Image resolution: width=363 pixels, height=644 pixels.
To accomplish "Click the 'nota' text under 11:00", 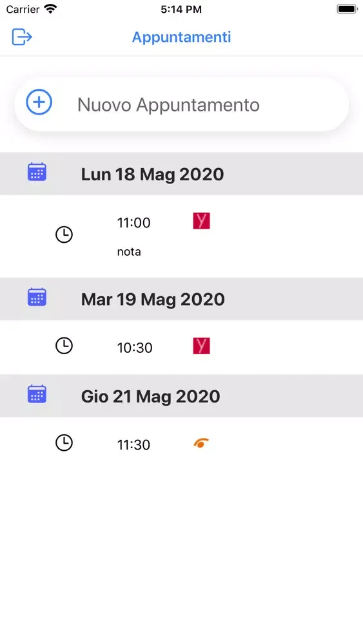I will [x=129, y=252].
